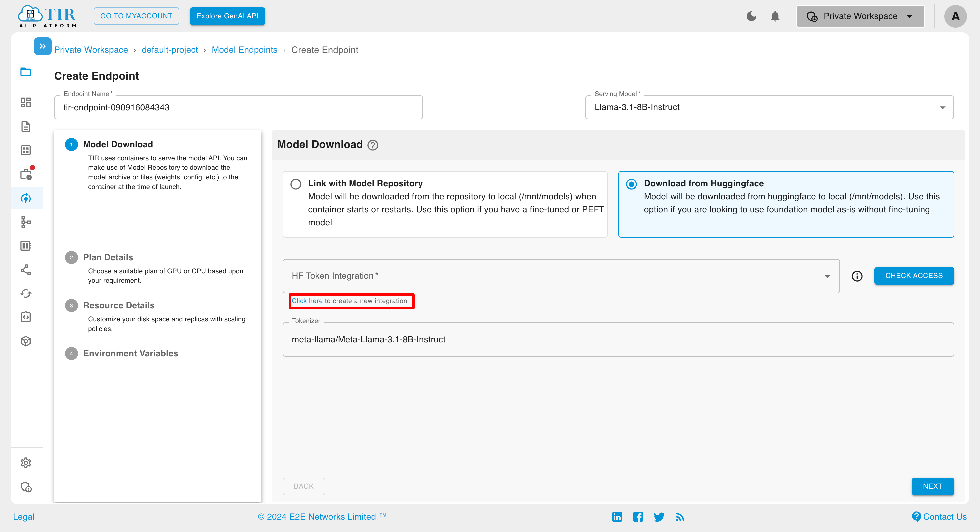The height and width of the screenshot is (532, 980).
Task: Click the notification bell icon
Action: [x=775, y=16]
